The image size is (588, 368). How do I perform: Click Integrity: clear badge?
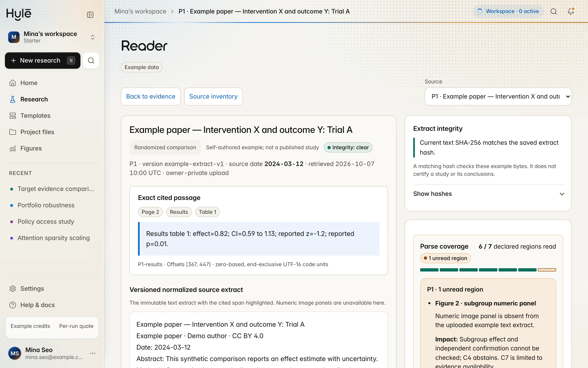click(x=348, y=147)
